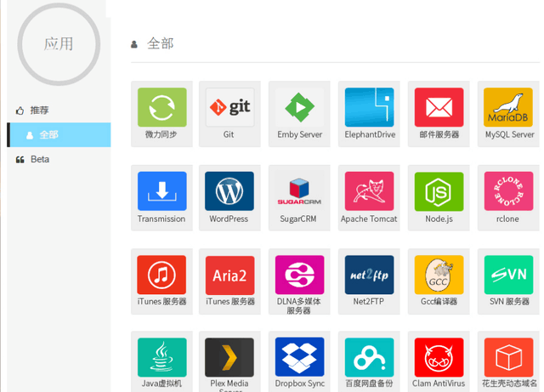Open the Apache Tomcat app icon
This screenshot has height=392, width=544.
click(369, 191)
